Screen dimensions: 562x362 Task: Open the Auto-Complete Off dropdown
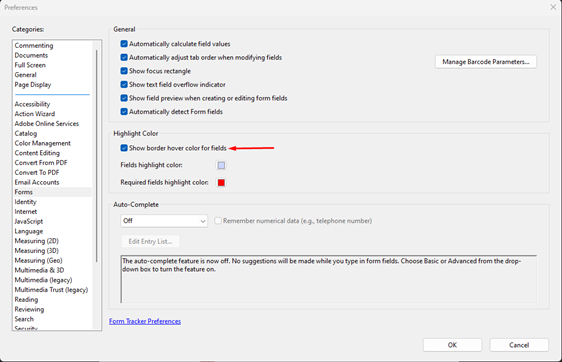(164, 221)
